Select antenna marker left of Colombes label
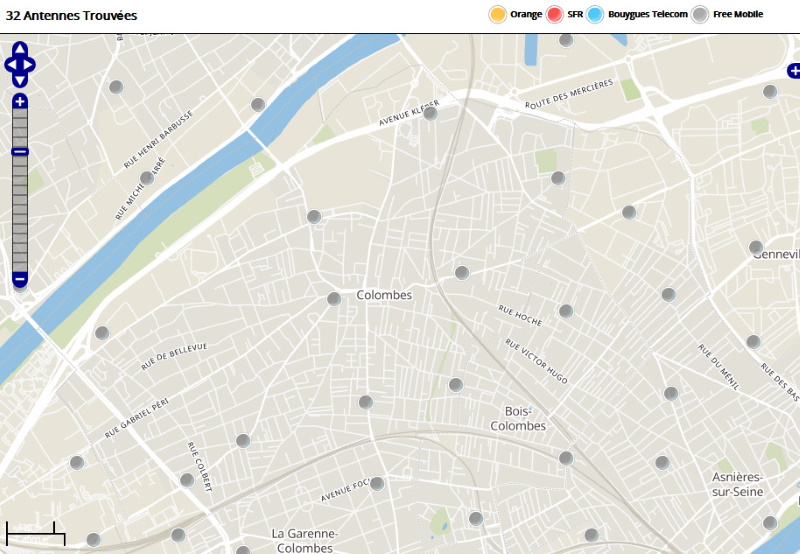This screenshot has width=800, height=554. [334, 298]
